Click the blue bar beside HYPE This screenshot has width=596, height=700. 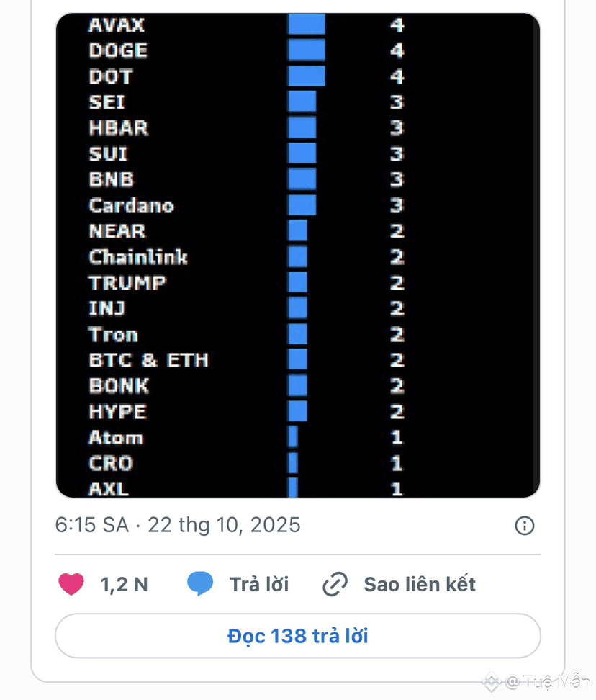click(x=297, y=412)
